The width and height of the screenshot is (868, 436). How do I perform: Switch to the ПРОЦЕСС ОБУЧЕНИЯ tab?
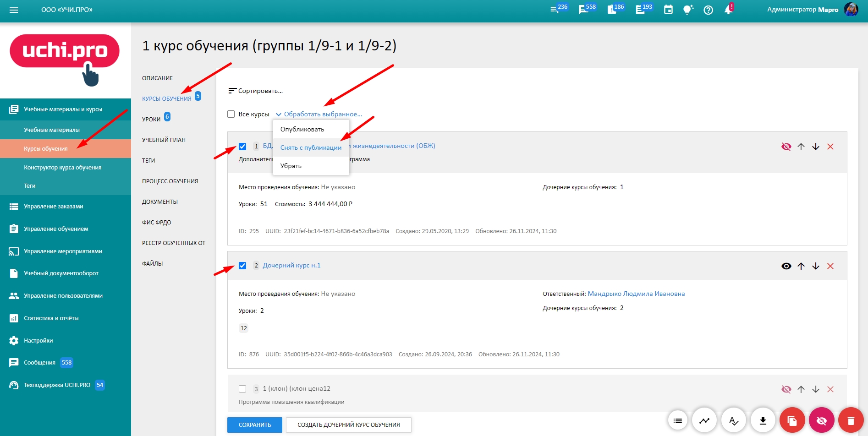[x=170, y=181]
